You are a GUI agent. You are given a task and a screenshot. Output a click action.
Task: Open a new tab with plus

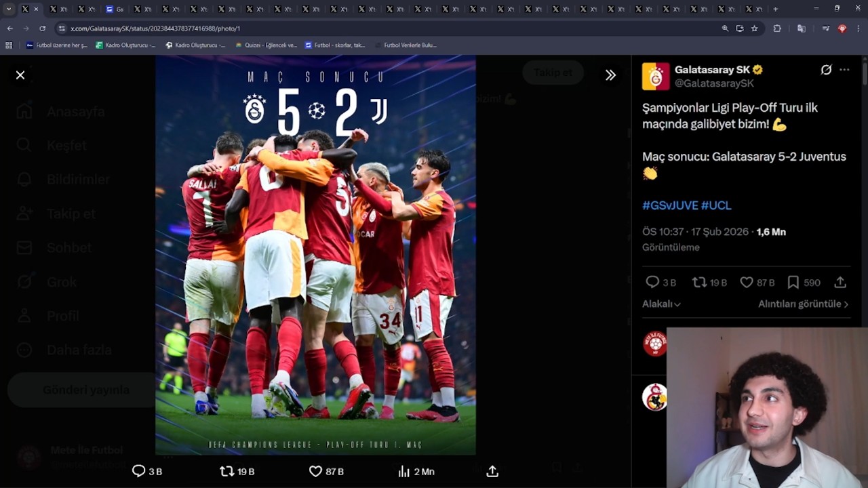point(776,9)
